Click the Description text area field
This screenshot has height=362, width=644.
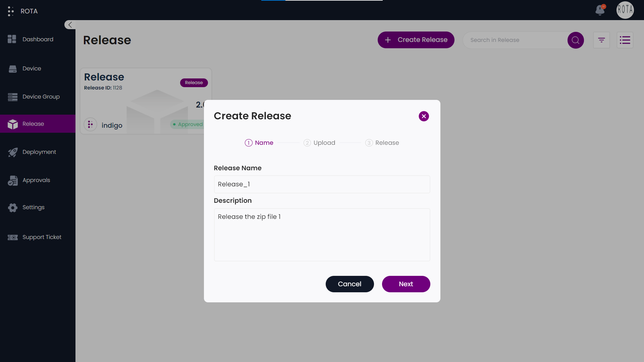click(322, 234)
